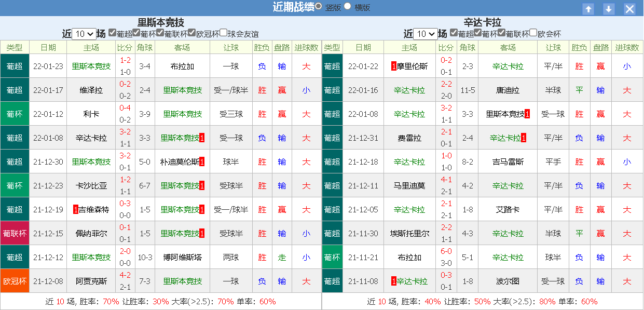Click the 欧冠杯 league cell
The image size is (644, 310).
tap(15, 281)
